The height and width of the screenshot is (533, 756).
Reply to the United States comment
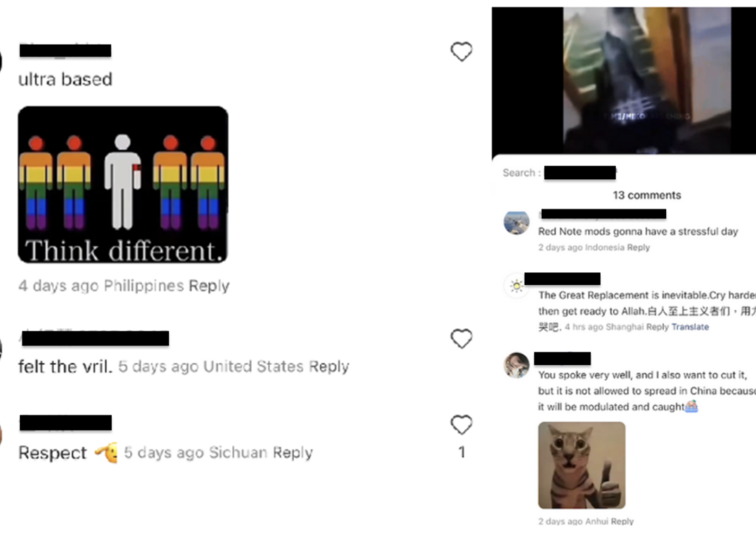(x=328, y=367)
